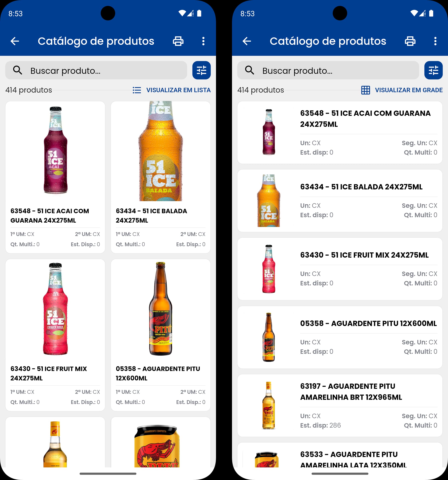Tap the Buscar produto search field
Viewport: 448px width, 480px height.
(x=97, y=70)
